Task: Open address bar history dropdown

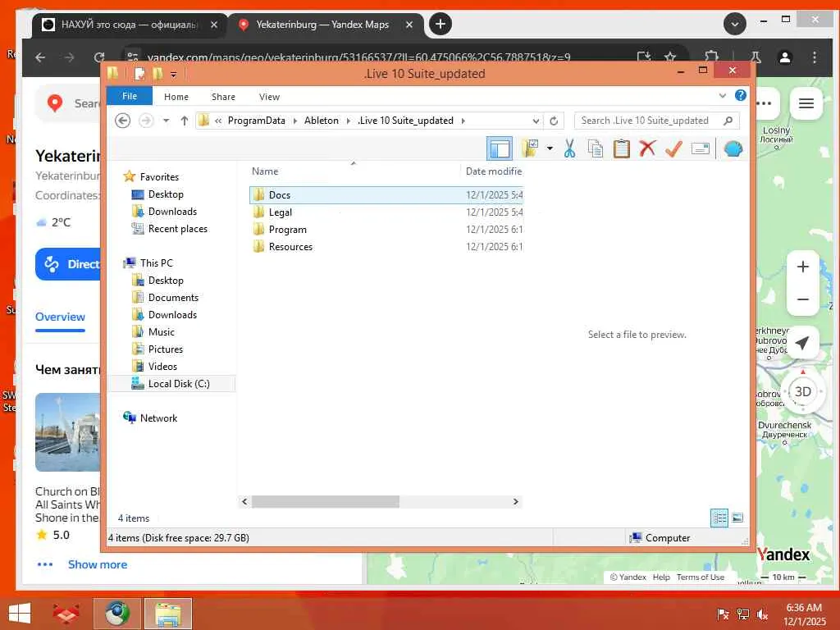Action: [x=536, y=121]
